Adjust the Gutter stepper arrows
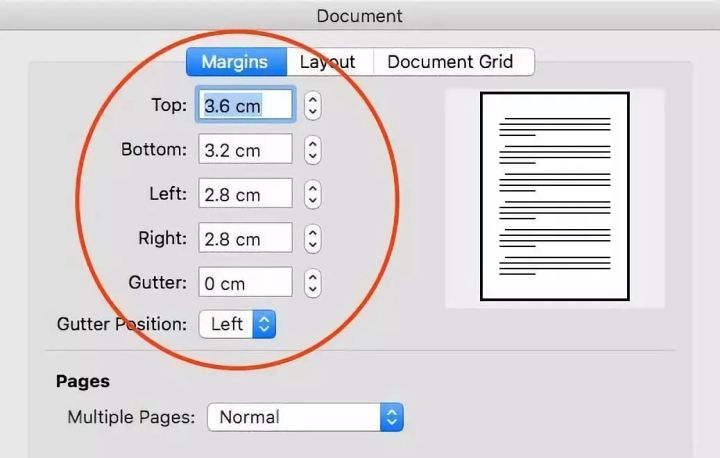Viewport: 720px width, 458px height. [313, 283]
